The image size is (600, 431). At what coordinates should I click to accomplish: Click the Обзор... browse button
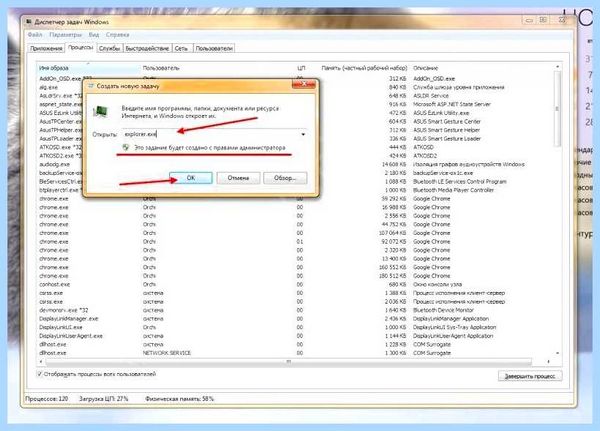[x=285, y=178]
